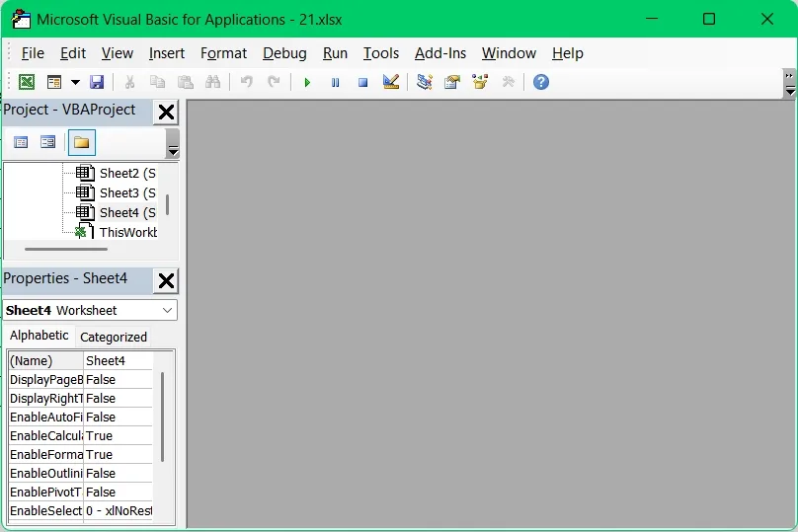Screen dimensions: 798x532
Task: Click Properties list vertical scrollbar thumb
Action: [x=162, y=418]
